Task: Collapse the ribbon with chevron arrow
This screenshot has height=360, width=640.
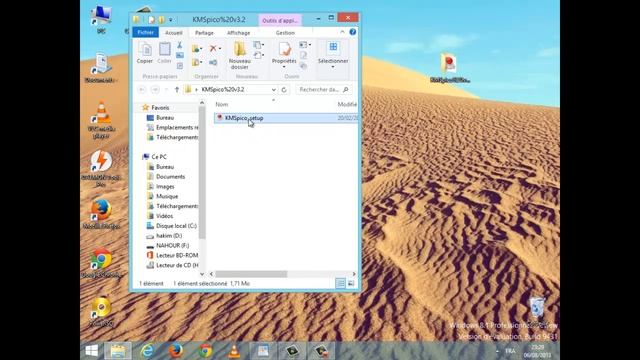Action: pyautogui.click(x=342, y=32)
